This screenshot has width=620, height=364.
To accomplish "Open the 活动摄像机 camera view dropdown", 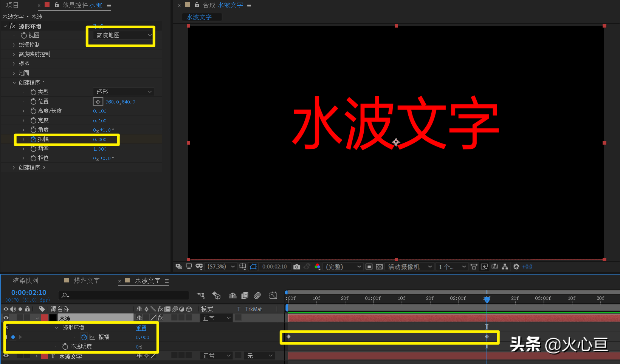I will pyautogui.click(x=410, y=267).
